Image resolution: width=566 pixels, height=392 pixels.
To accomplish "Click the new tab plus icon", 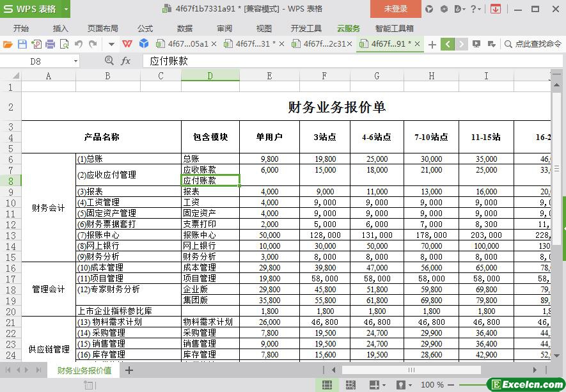I will pyautogui.click(x=432, y=44).
